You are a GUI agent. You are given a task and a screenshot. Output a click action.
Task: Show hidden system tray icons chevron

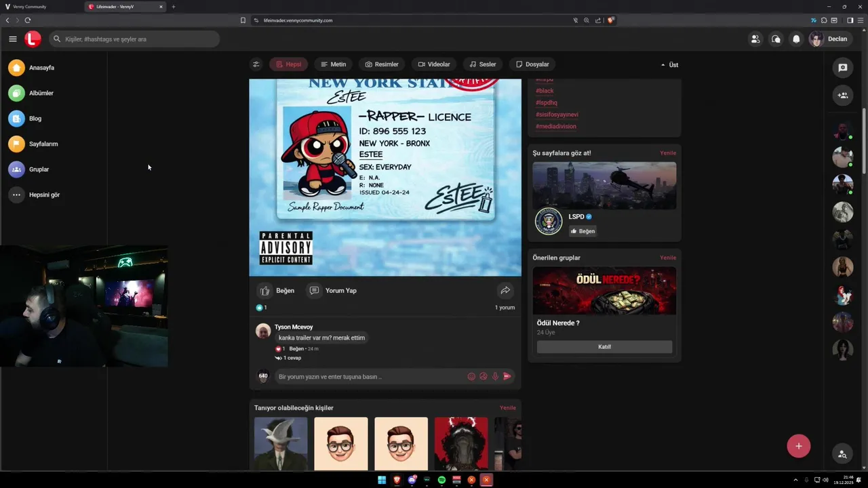[x=796, y=480]
